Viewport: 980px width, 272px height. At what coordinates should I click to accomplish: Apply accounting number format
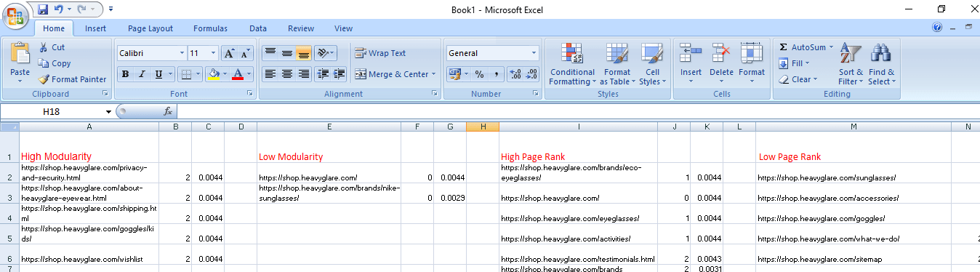point(454,74)
